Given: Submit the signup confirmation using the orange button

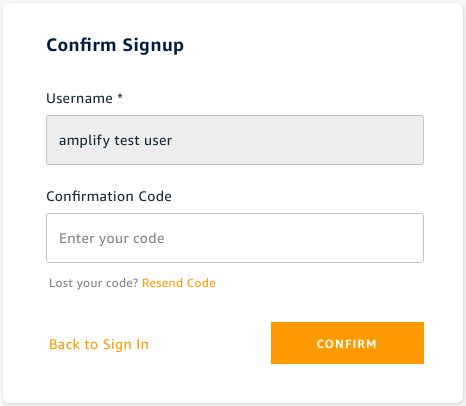Looking at the screenshot, I should (x=347, y=343).
